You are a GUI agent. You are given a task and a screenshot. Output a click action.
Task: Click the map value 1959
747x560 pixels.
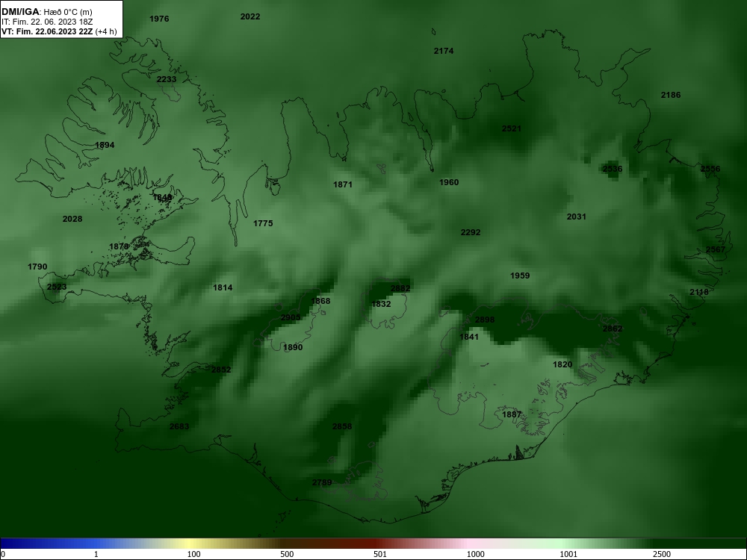pyautogui.click(x=520, y=276)
